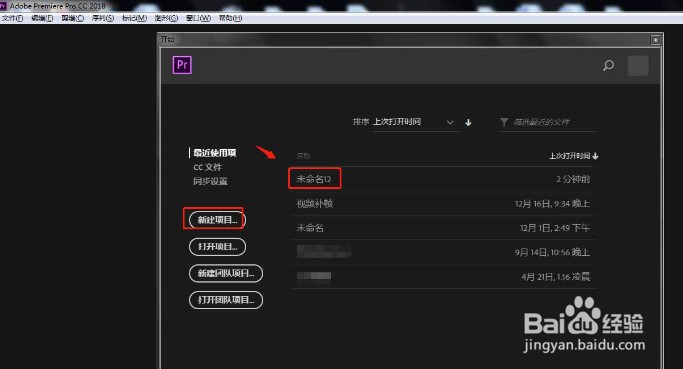Switch to 同步设置 section

[x=210, y=181]
